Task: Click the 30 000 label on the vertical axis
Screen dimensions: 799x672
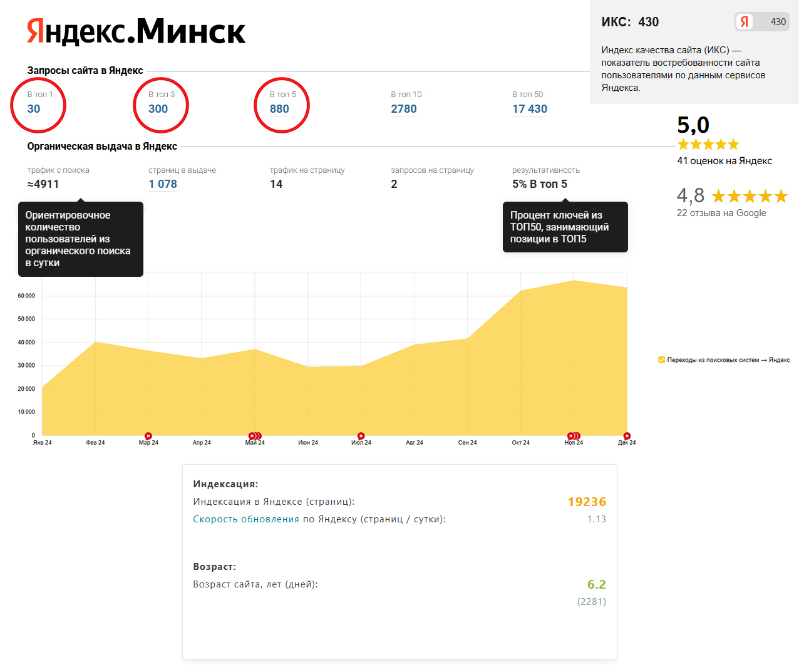Action: (26, 365)
